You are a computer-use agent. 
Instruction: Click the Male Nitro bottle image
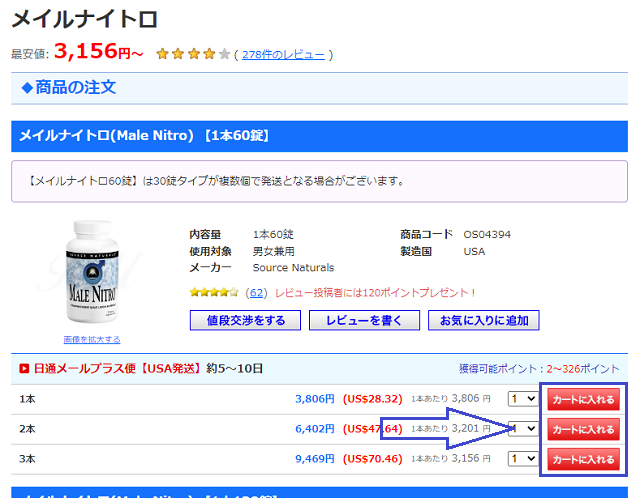92,271
